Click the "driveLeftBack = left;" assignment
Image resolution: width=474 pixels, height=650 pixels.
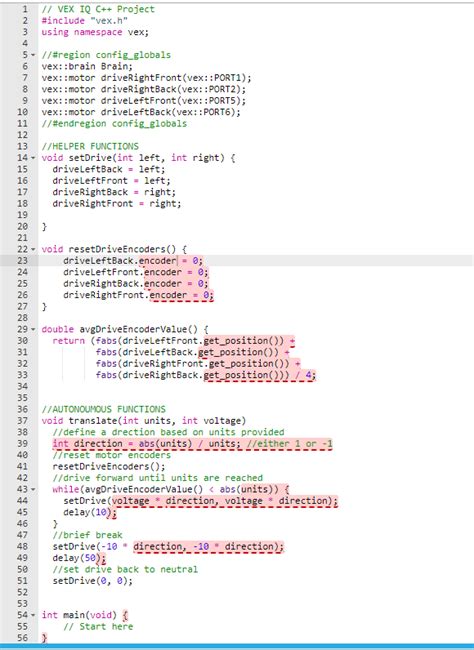click(109, 170)
